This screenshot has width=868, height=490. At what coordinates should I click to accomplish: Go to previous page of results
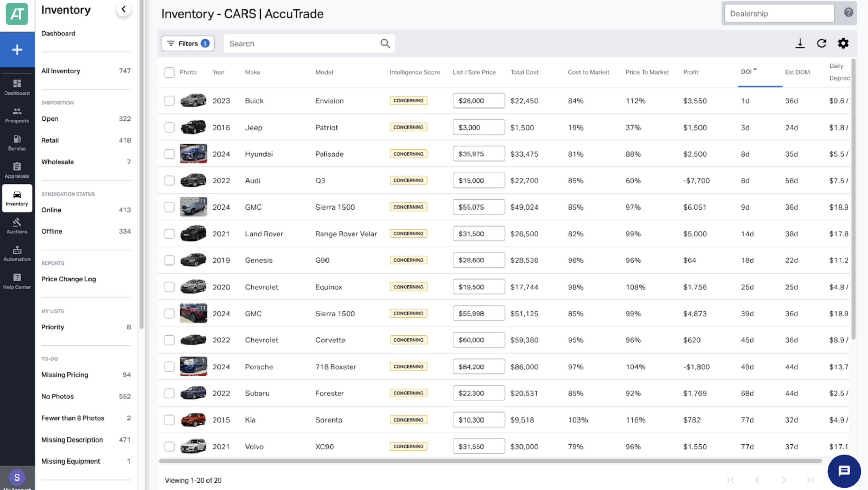(x=757, y=480)
